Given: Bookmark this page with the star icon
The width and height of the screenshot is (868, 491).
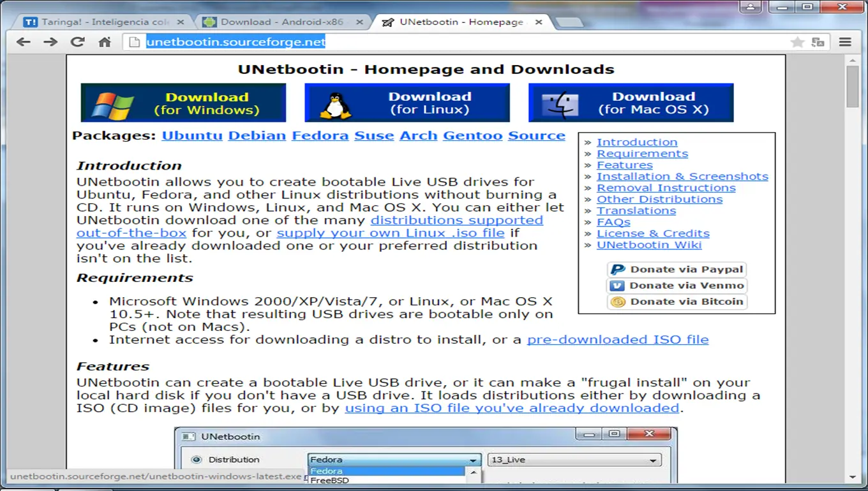Looking at the screenshot, I should [x=797, y=42].
